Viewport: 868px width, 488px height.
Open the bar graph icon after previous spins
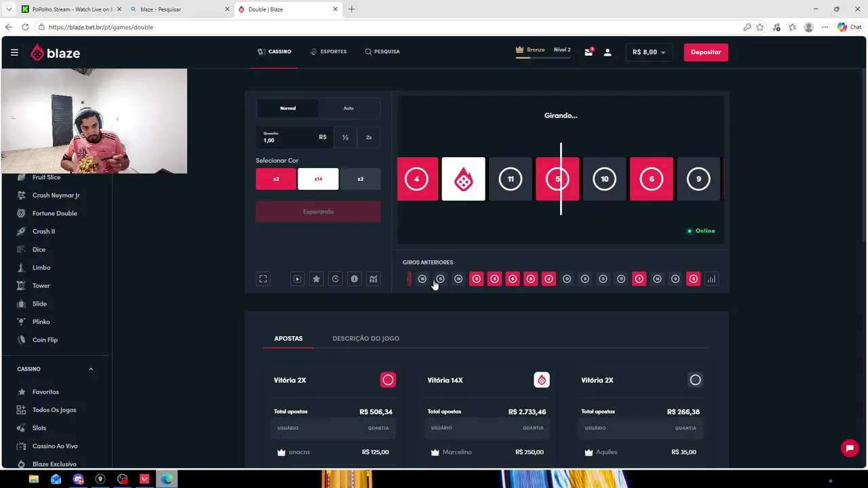click(x=711, y=279)
